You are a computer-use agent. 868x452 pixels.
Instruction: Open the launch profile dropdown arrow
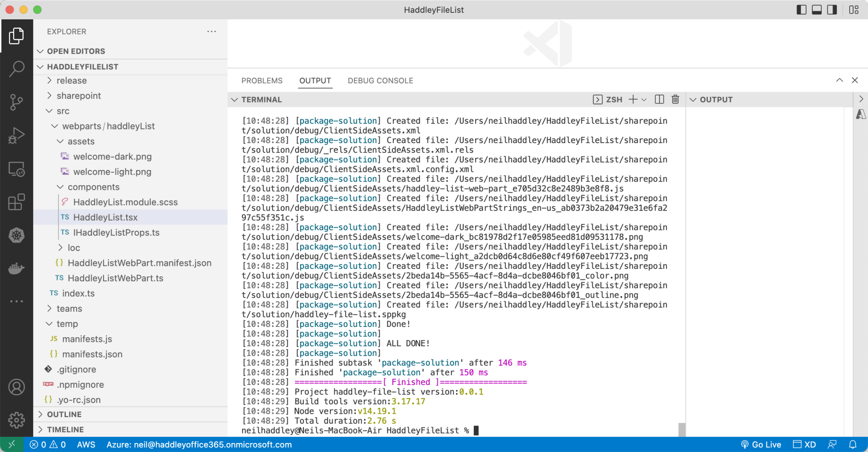644,100
